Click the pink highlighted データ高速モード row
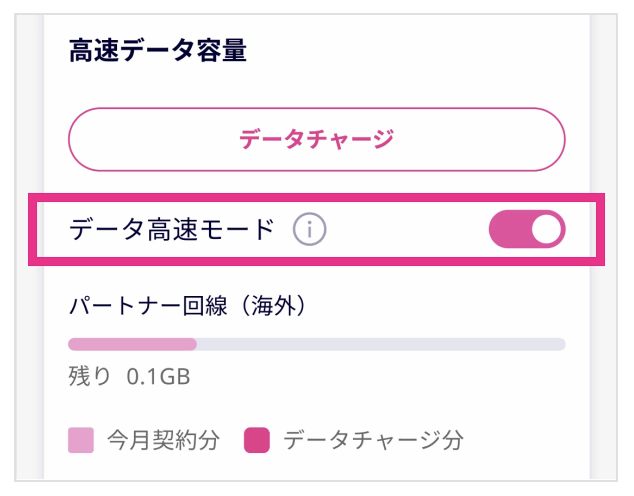 [x=317, y=229]
